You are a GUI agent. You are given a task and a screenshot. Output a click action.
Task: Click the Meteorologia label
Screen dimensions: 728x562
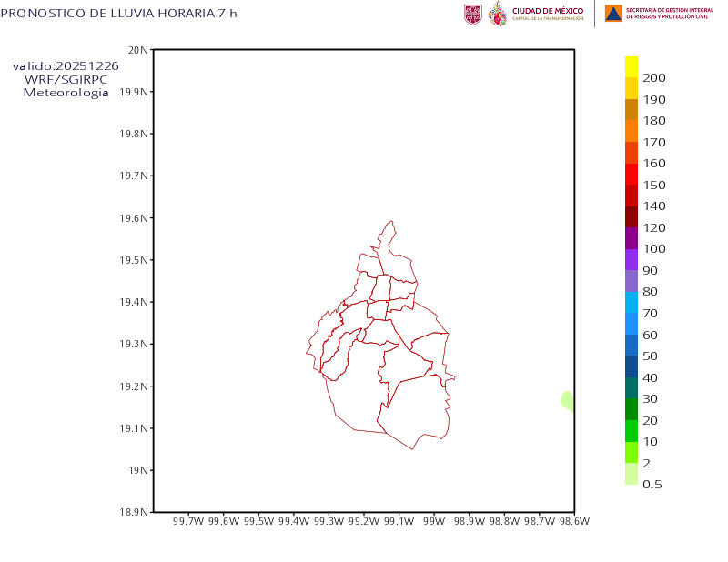(x=66, y=93)
